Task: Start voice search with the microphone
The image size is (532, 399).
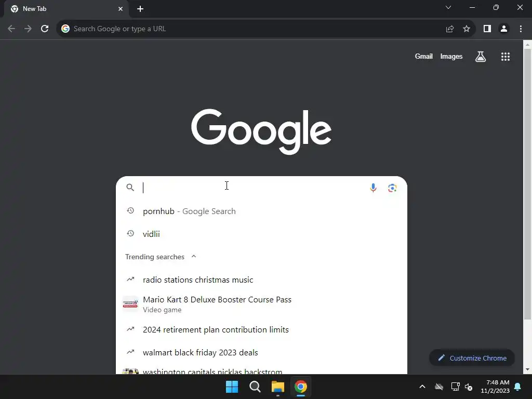Action: 373,188
